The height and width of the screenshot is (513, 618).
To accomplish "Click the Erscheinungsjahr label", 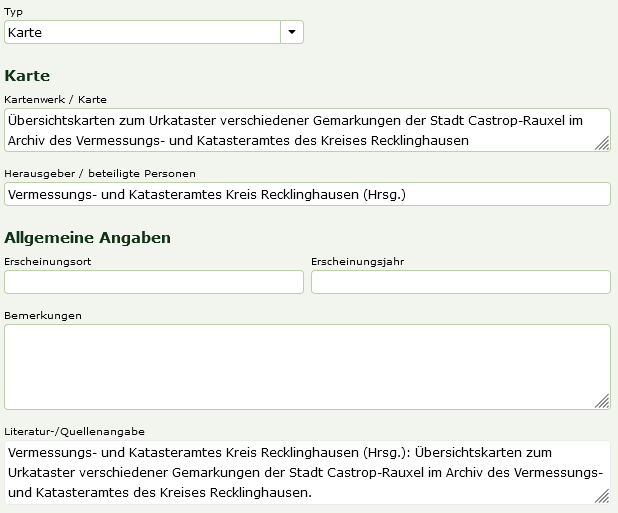I will pyautogui.click(x=357, y=262).
